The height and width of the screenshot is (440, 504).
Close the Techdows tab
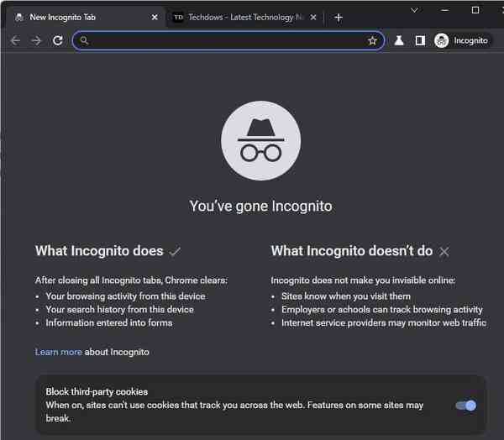[313, 18]
